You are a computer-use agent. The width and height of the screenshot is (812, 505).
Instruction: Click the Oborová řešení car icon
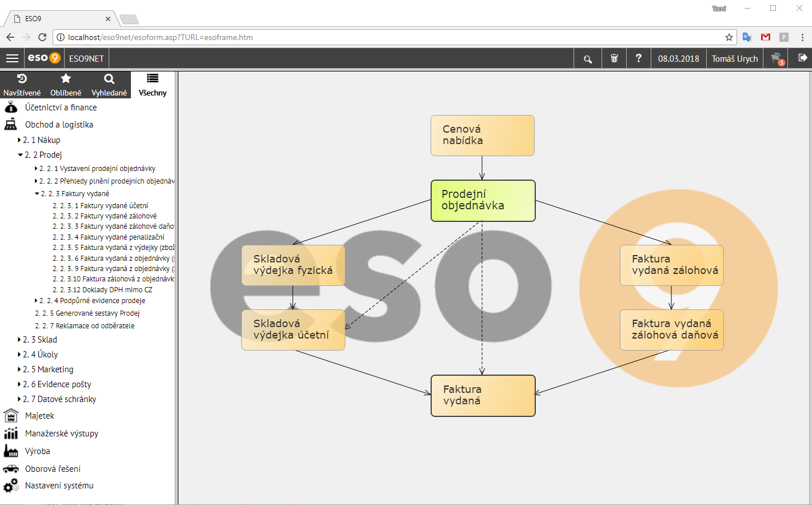[11, 468]
